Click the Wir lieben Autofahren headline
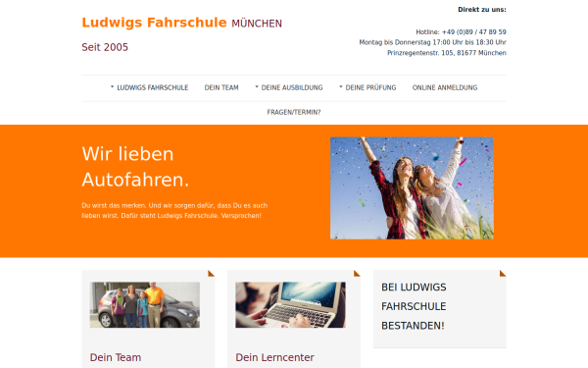 (x=135, y=167)
